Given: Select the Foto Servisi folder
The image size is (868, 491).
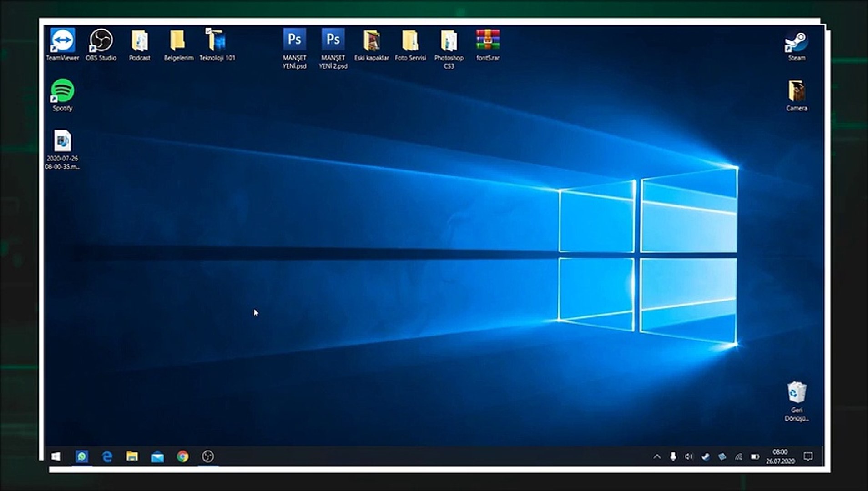Looking at the screenshot, I should tap(410, 45).
